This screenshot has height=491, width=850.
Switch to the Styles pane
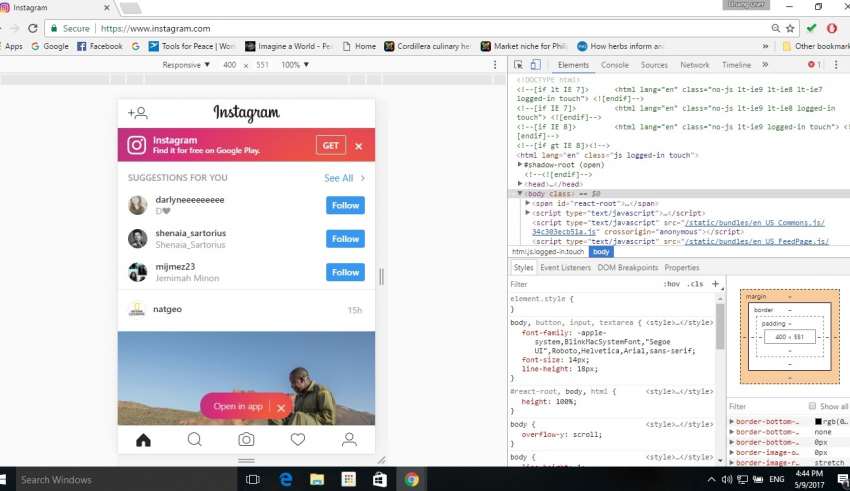(523, 268)
